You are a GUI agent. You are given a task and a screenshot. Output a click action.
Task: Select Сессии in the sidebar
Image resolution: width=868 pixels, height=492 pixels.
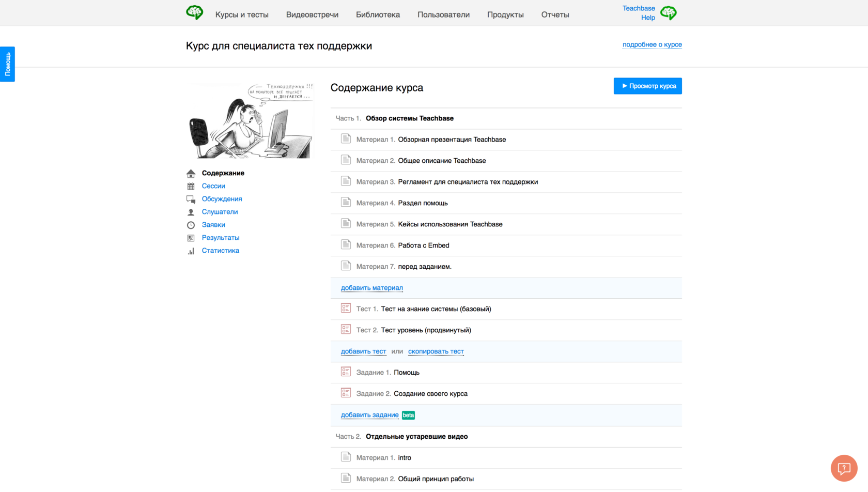pos(213,186)
